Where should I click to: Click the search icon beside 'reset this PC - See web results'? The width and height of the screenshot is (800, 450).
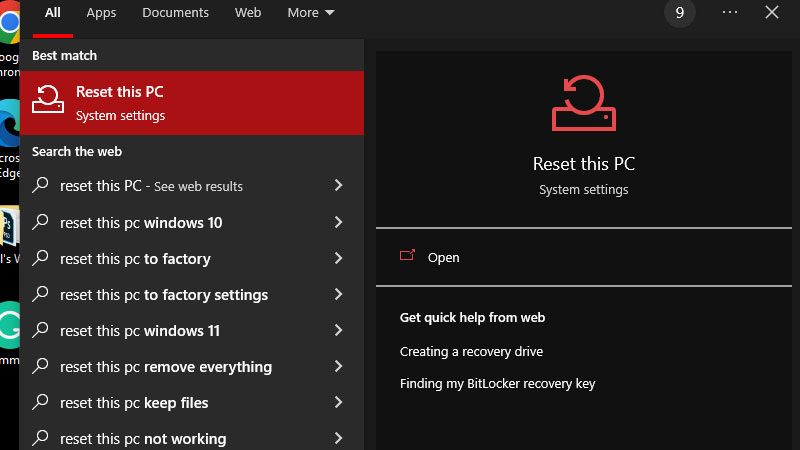click(40, 185)
